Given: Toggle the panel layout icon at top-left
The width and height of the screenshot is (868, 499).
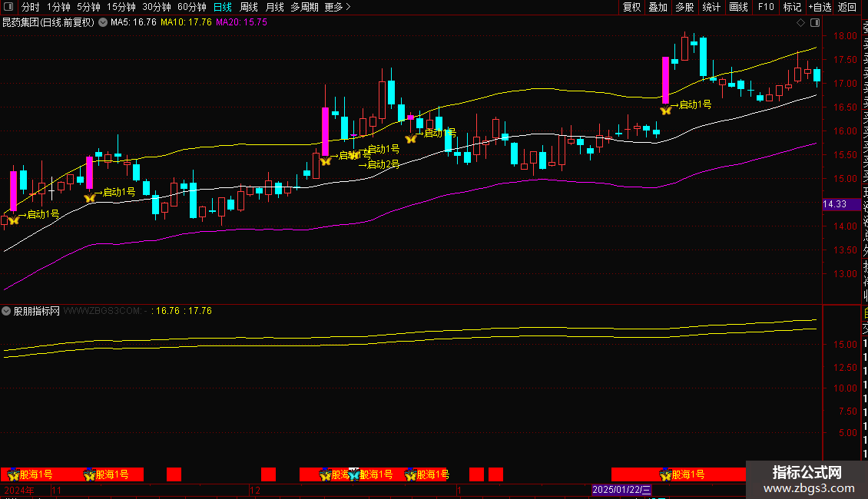Looking at the screenshot, I should [x=8, y=7].
